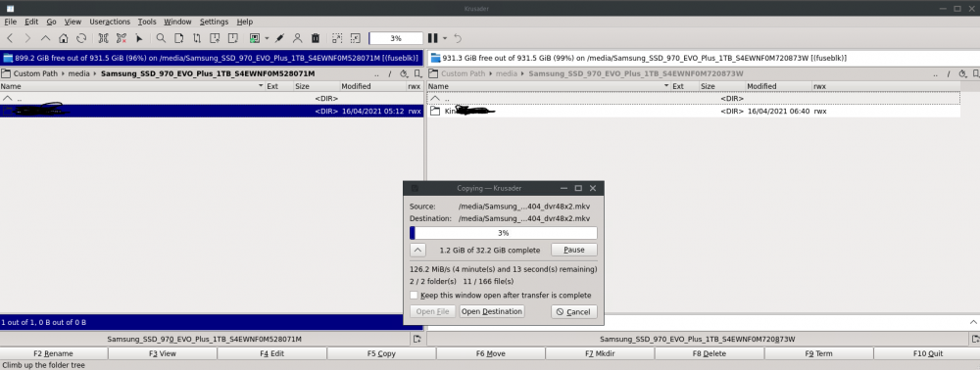This screenshot has height=370, width=980.
Task: Select left panel tab ending 528071M
Action: click(205, 339)
